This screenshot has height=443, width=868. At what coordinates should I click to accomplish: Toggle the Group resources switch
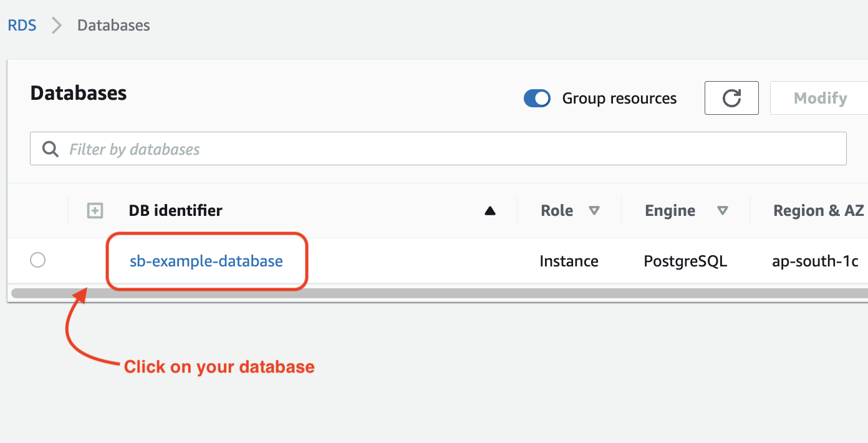537,99
